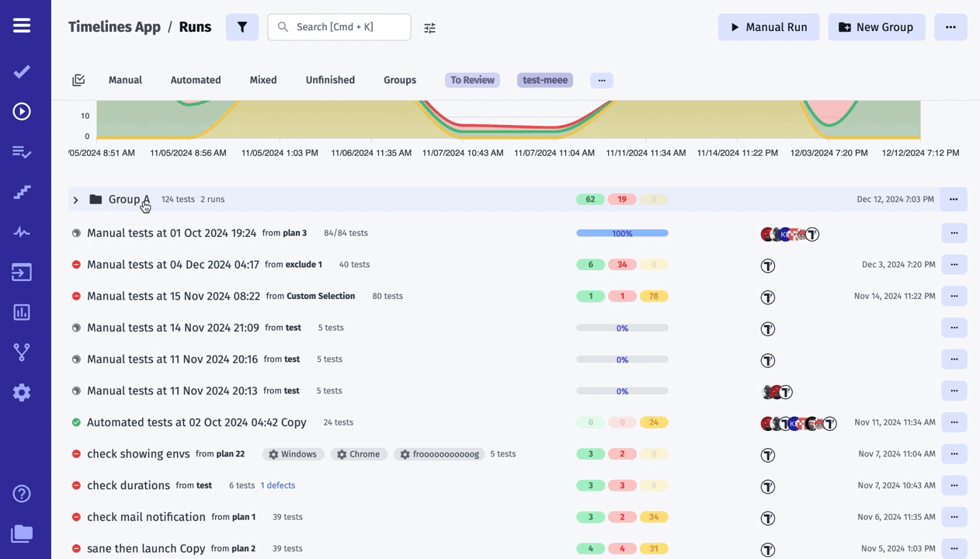The image size is (980, 559).
Task: Click 0% progress bar of 14 Nov 21:09 run
Action: coord(622,328)
